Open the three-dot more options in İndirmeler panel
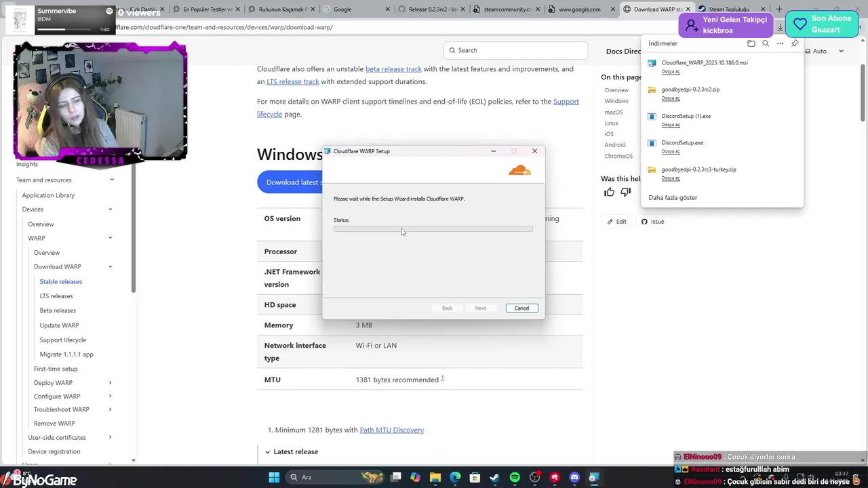The image size is (868, 488). [780, 43]
